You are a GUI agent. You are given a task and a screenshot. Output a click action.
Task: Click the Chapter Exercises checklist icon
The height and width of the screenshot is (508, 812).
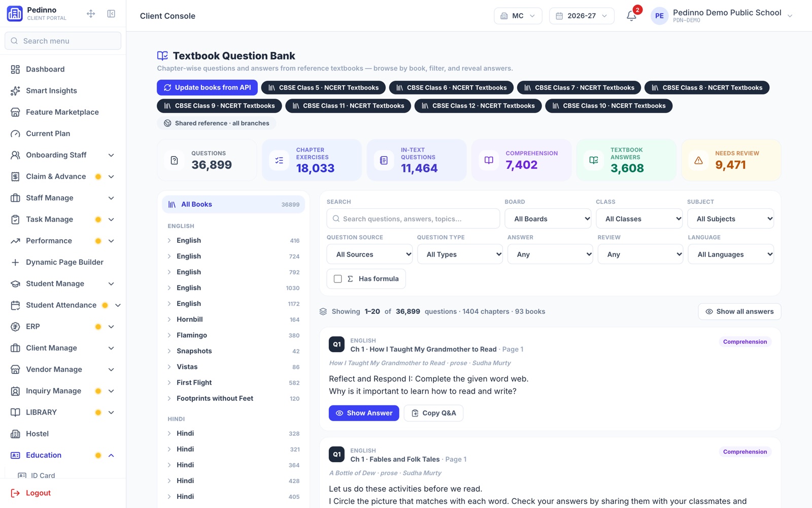tap(279, 161)
